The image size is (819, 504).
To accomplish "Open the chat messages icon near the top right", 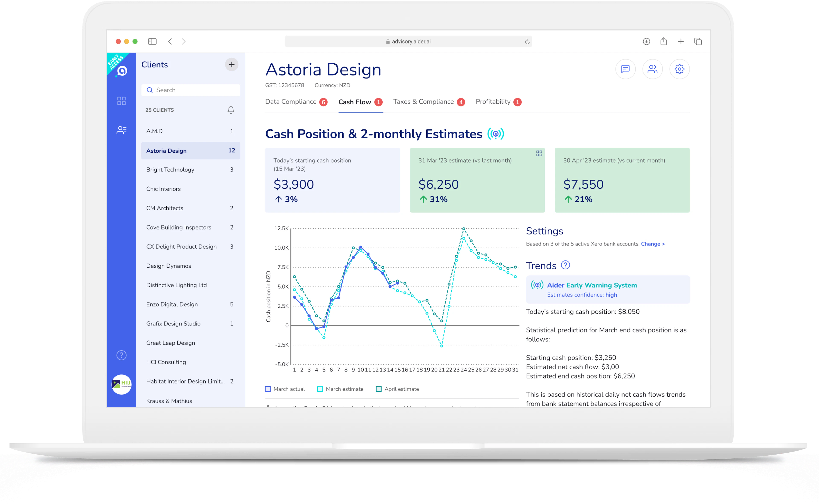I will pyautogui.click(x=625, y=69).
